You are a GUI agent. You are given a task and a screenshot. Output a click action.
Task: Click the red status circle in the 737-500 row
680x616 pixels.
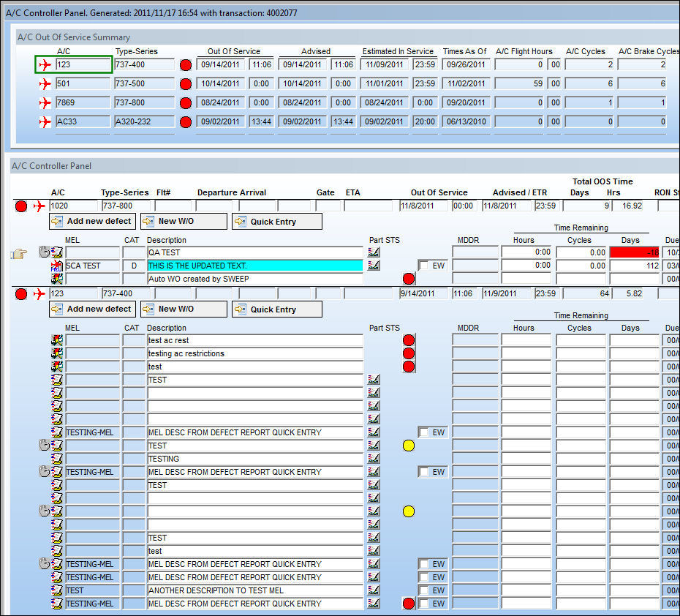(x=186, y=83)
